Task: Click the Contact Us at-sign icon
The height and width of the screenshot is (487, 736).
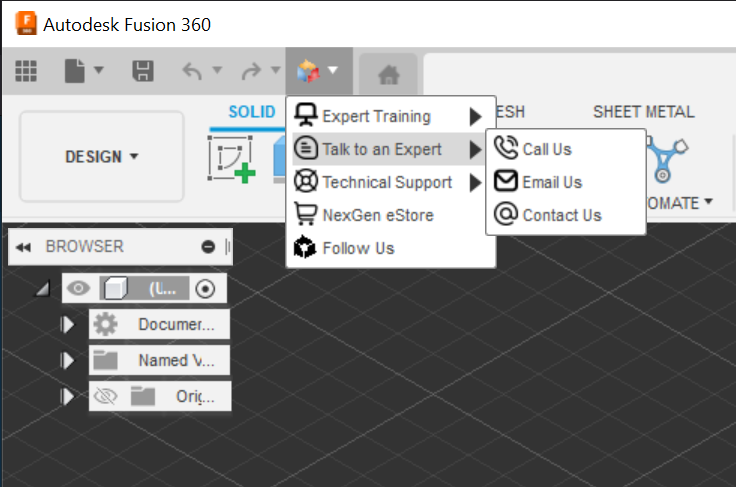Action: click(x=506, y=214)
